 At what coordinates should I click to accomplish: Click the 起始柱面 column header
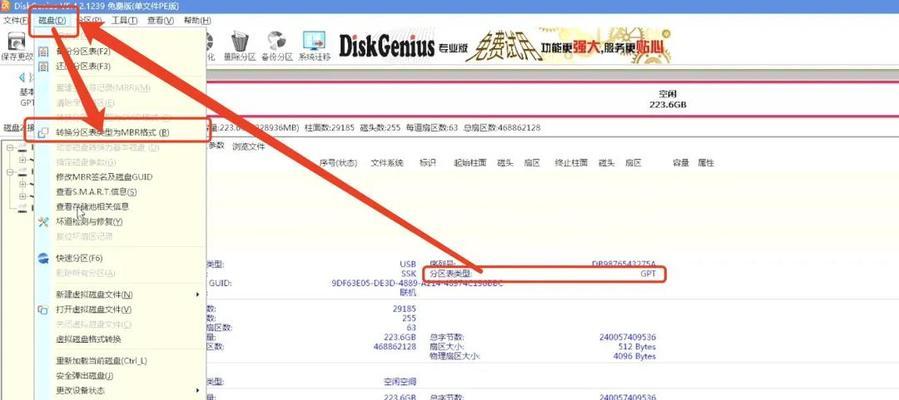[470, 163]
